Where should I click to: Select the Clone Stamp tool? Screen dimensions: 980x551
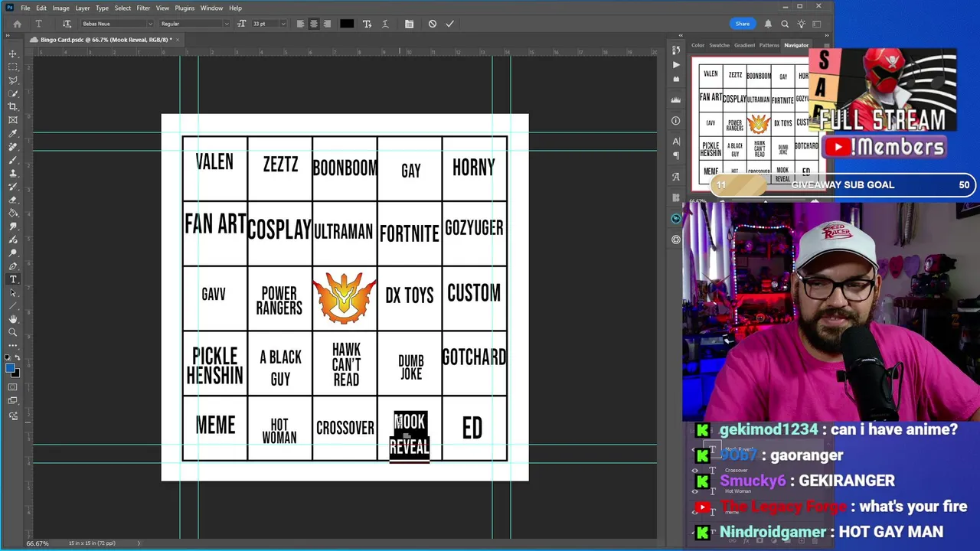click(13, 173)
